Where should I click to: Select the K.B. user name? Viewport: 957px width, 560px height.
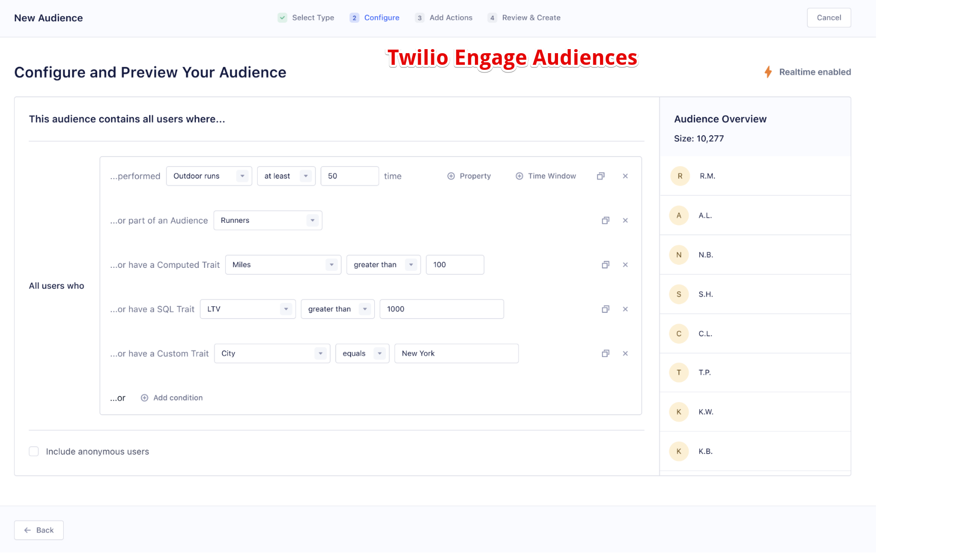pos(706,451)
